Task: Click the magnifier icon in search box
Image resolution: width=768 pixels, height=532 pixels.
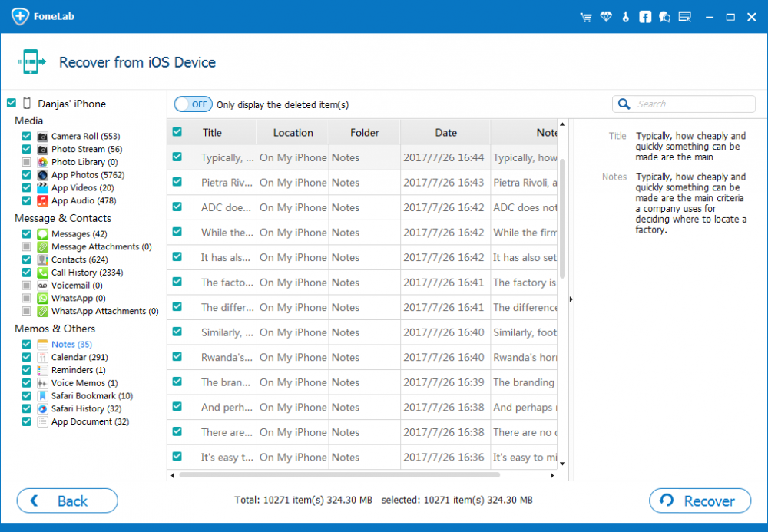Action: [x=626, y=104]
